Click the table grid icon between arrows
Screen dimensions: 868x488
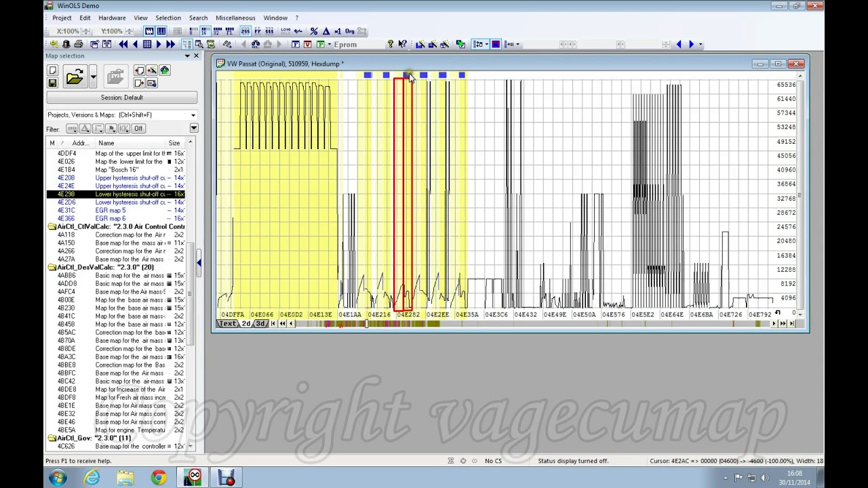click(x=147, y=44)
